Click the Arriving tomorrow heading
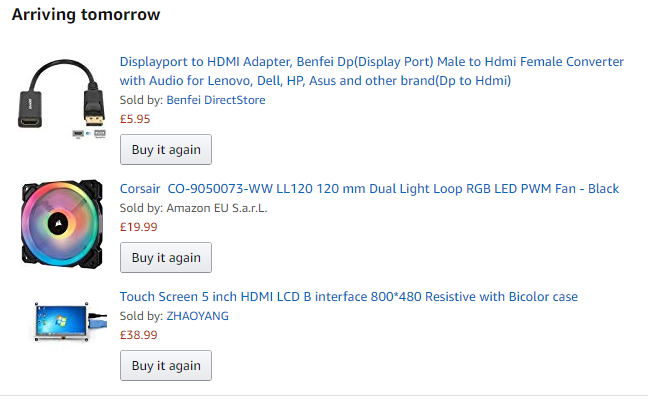This screenshot has height=403, width=648. pyautogui.click(x=86, y=15)
